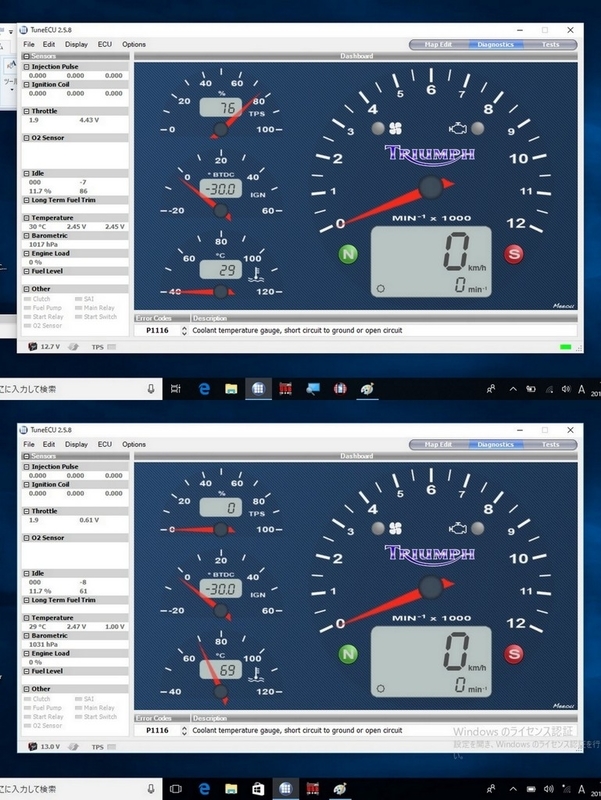Viewport: 601px width, 800px height.
Task: Open ECU menu in upper TuneECU window
Action: (105, 44)
